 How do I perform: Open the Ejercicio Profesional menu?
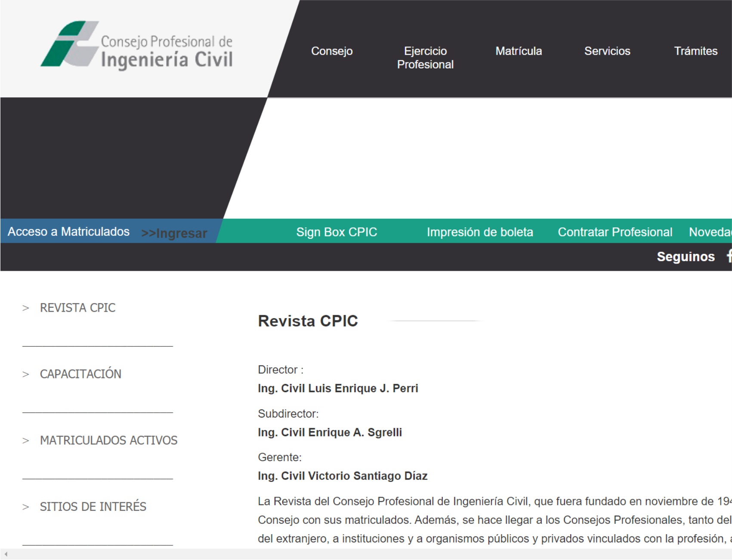point(425,58)
